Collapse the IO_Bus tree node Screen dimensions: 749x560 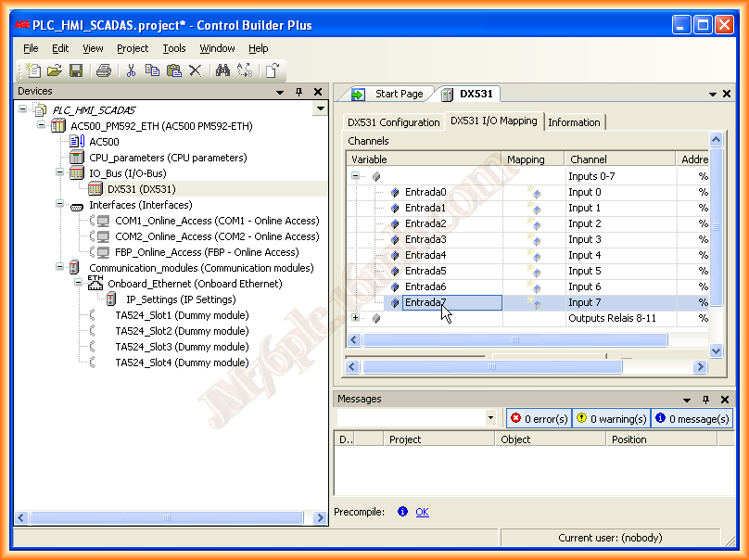click(58, 173)
